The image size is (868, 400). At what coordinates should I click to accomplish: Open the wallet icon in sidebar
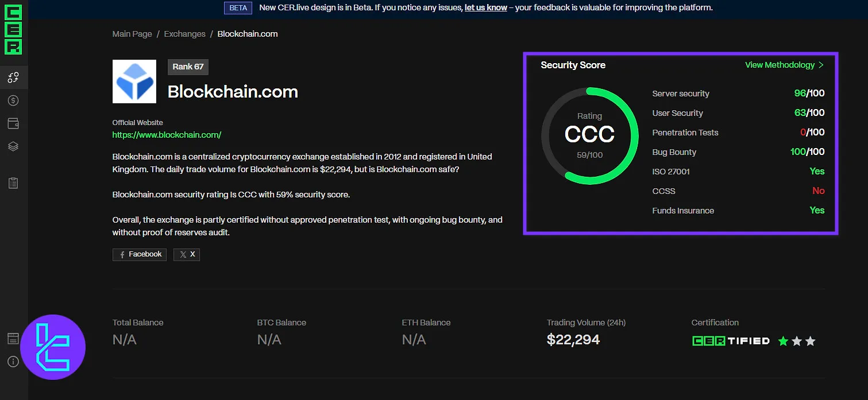click(x=13, y=123)
